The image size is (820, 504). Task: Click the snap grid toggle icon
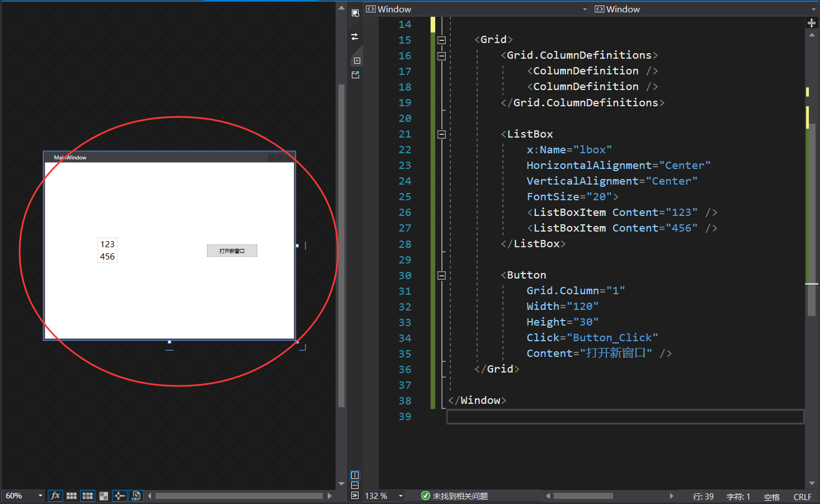(87, 496)
